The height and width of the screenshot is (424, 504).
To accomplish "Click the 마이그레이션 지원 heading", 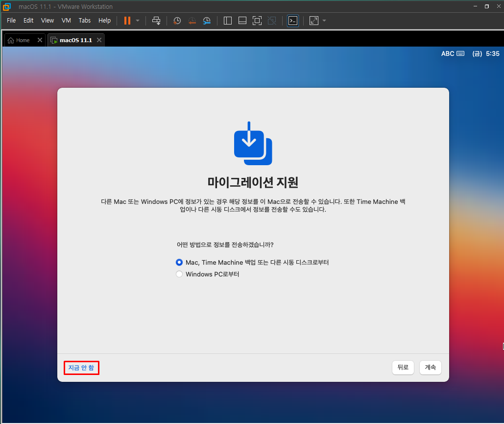I will point(253,182).
